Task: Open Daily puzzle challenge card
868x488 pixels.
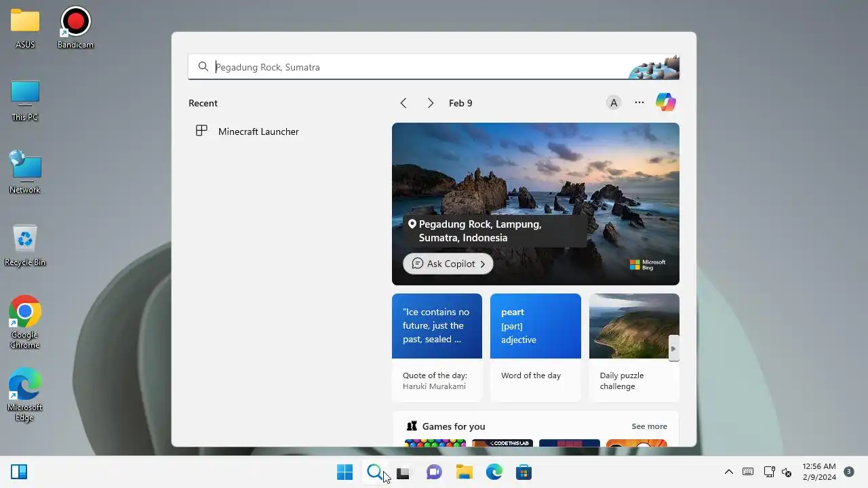Action: [634, 348]
